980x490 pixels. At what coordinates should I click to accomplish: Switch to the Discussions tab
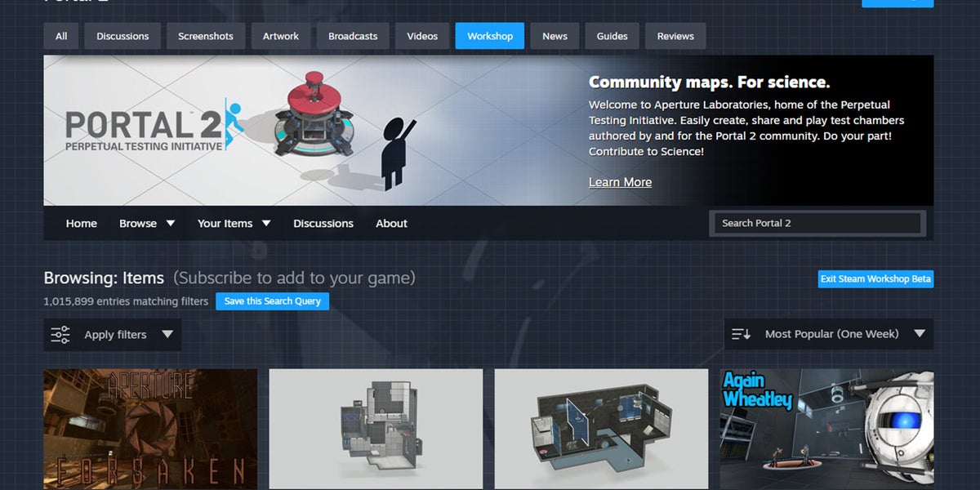point(122,36)
